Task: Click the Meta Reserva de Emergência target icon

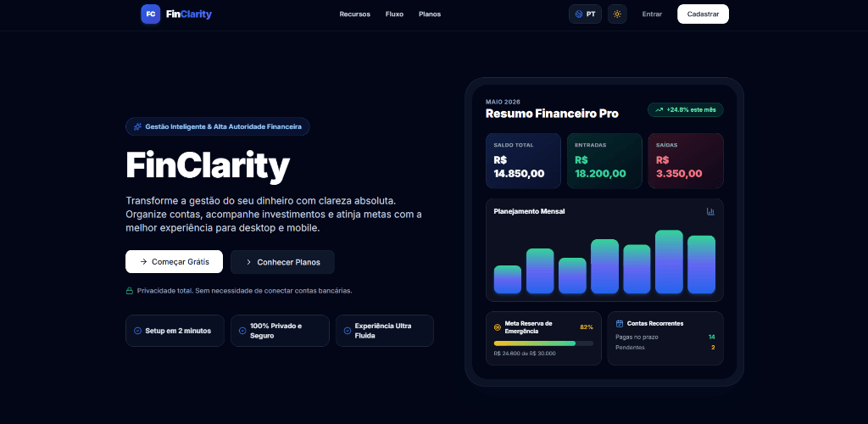Action: click(498, 327)
